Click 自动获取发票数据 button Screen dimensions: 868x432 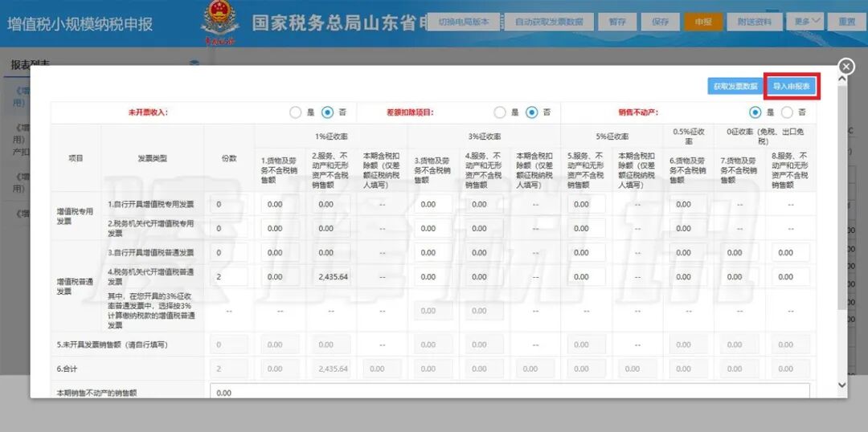click(549, 22)
